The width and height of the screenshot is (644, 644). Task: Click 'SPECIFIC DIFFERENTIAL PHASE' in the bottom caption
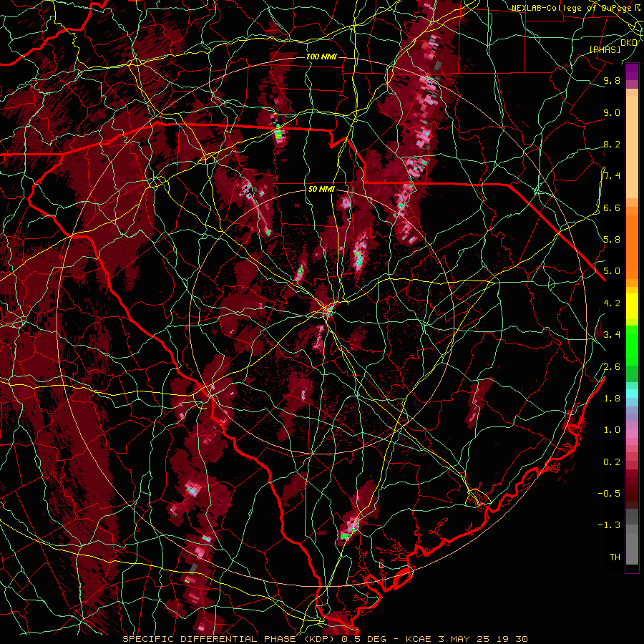tap(209, 639)
